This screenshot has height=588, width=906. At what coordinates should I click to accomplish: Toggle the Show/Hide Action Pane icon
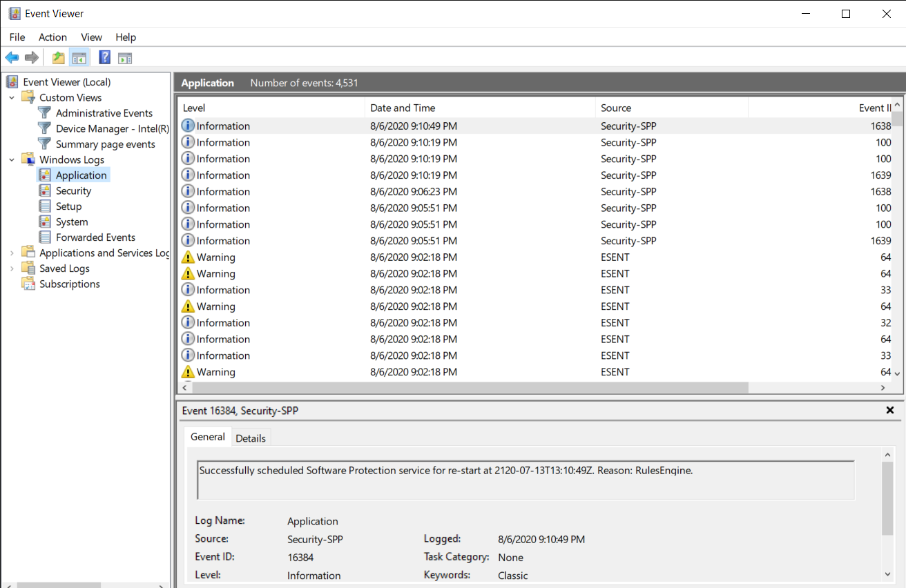pos(125,58)
